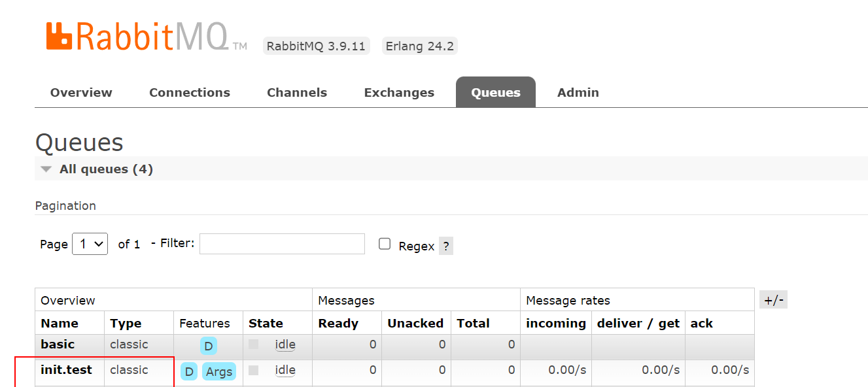Sort by the Ready column header

338,324
